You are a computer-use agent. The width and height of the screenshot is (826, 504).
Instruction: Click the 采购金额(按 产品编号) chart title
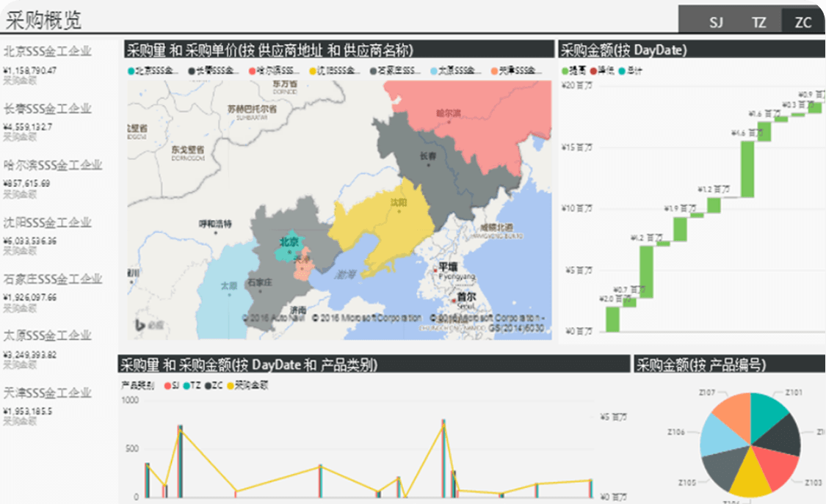[700, 365]
